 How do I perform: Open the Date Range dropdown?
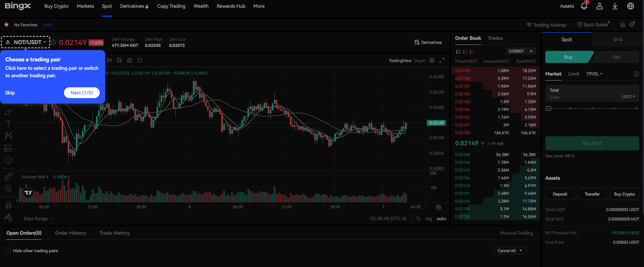(x=38, y=218)
